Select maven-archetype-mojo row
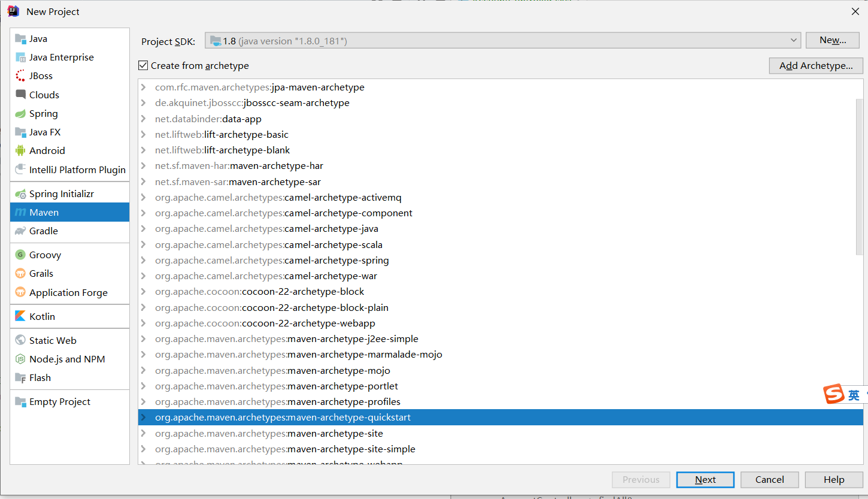Image resolution: width=868 pixels, height=499 pixels. pos(500,371)
